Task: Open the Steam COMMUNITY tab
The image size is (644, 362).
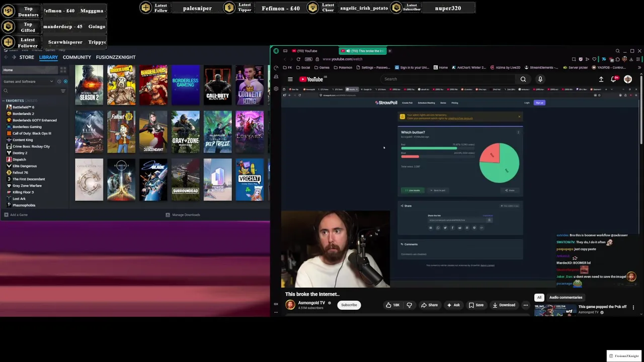Action: click(77, 57)
